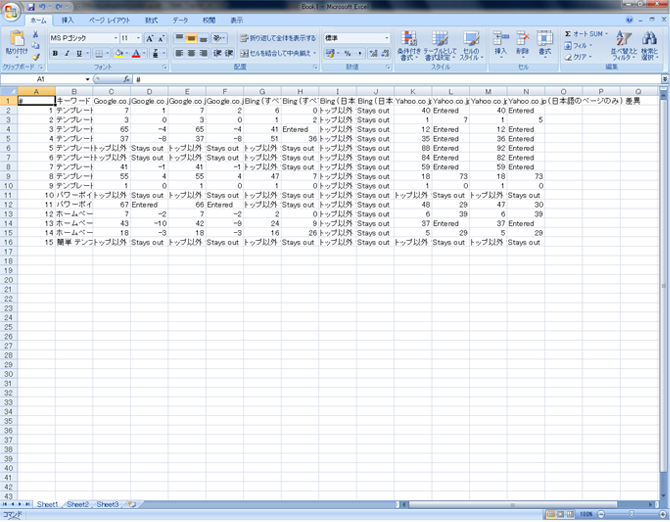Click the Fill (フィル) button
This screenshot has height=522, width=670.
579,45
